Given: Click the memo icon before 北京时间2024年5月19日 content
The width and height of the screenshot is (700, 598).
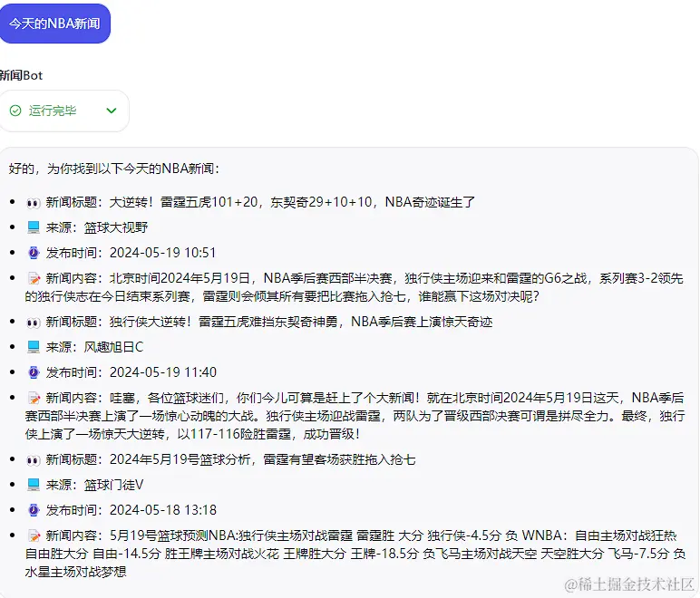Looking at the screenshot, I should tap(34, 279).
